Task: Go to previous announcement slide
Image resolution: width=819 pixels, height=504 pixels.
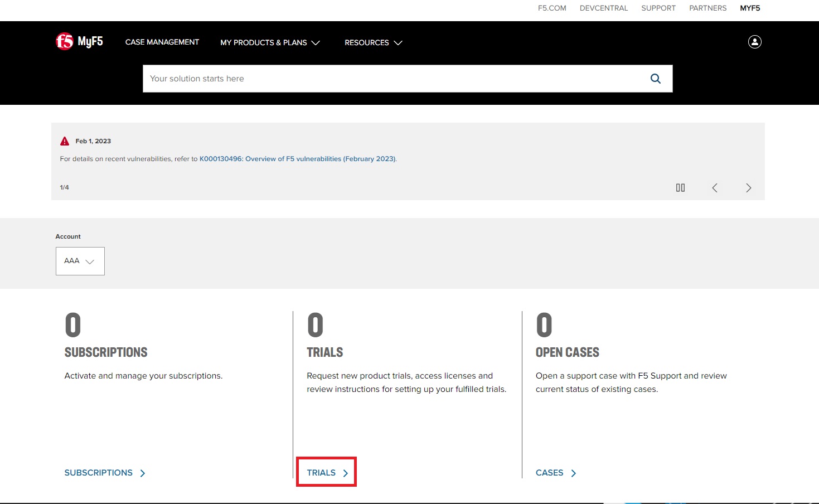Action: [x=715, y=188]
